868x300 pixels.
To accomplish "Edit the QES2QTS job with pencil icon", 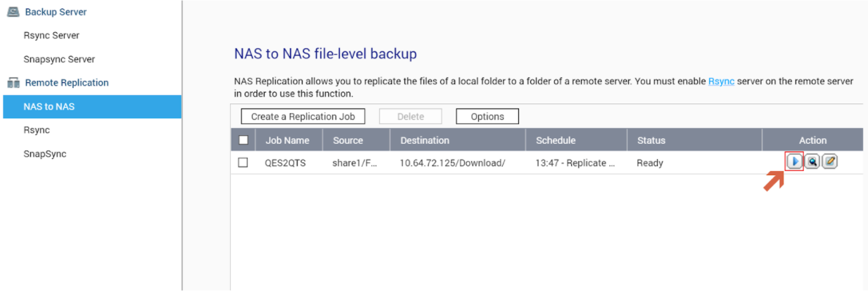I will point(829,162).
